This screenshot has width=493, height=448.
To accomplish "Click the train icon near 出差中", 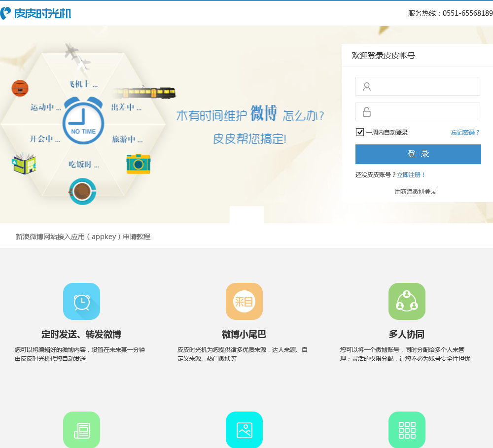I will 144,93.
